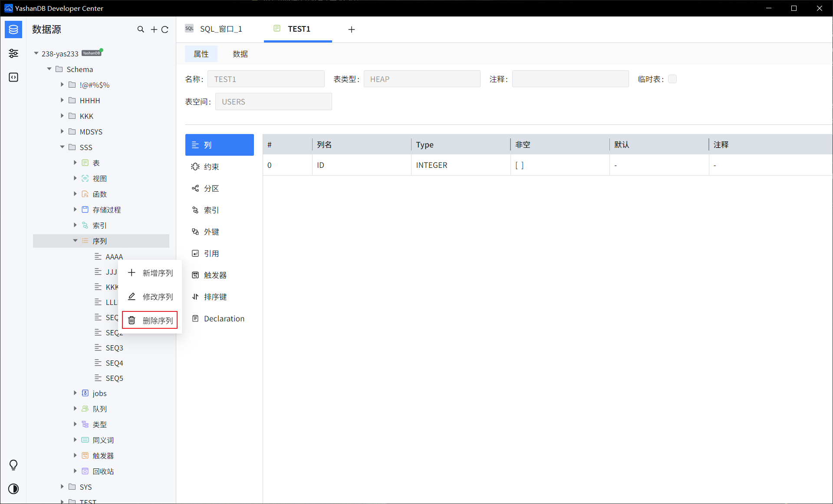Search data sources with magnifier icon
The width and height of the screenshot is (833, 504).
141,29
